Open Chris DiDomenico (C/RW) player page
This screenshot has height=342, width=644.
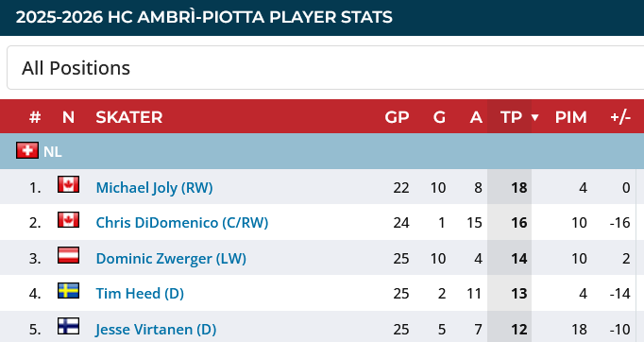tap(182, 223)
